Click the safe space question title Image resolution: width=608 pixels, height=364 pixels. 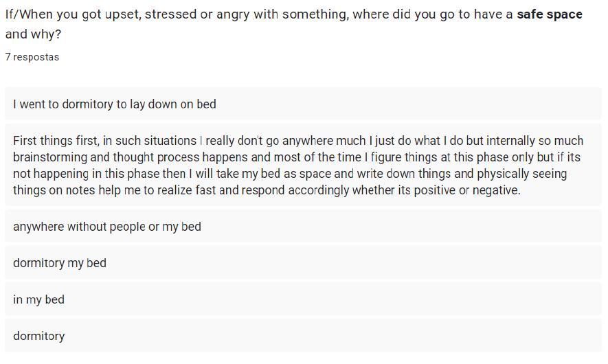293,24
